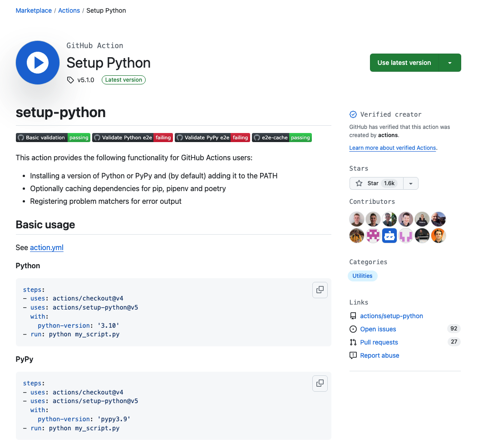The image size is (478, 448).
Task: Open the action.yml link
Action: [47, 247]
